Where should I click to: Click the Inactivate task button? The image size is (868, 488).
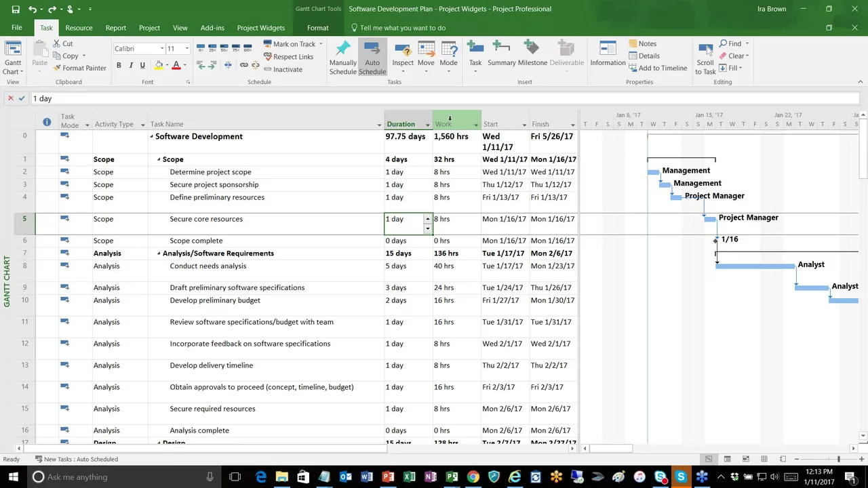283,69
